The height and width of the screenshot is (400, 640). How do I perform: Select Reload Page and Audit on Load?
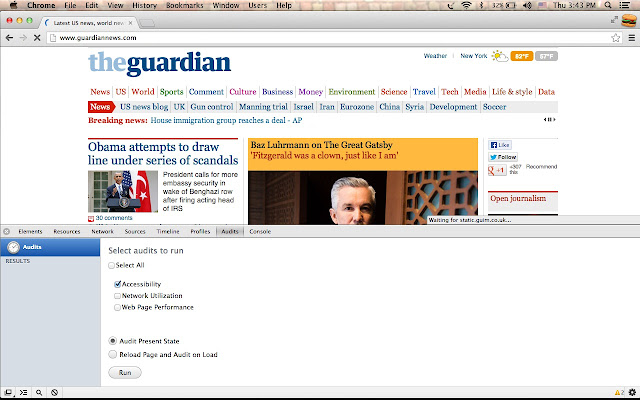tap(113, 354)
